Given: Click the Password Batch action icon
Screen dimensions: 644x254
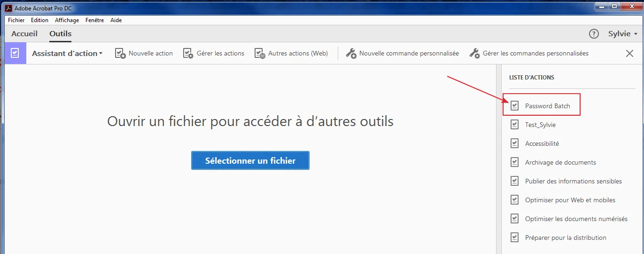Looking at the screenshot, I should 514,106.
